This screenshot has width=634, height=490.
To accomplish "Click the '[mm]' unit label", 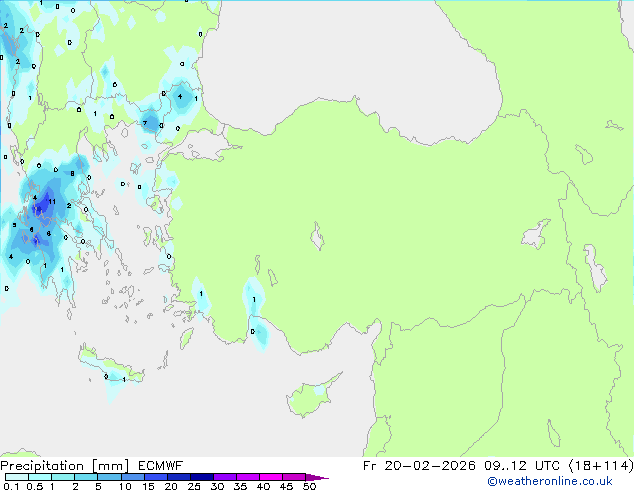I will click(111, 466).
